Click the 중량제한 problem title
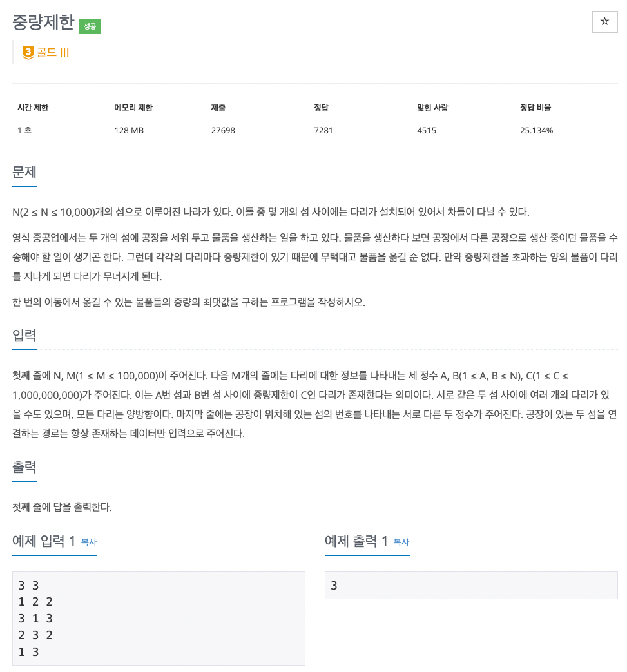 [x=43, y=23]
